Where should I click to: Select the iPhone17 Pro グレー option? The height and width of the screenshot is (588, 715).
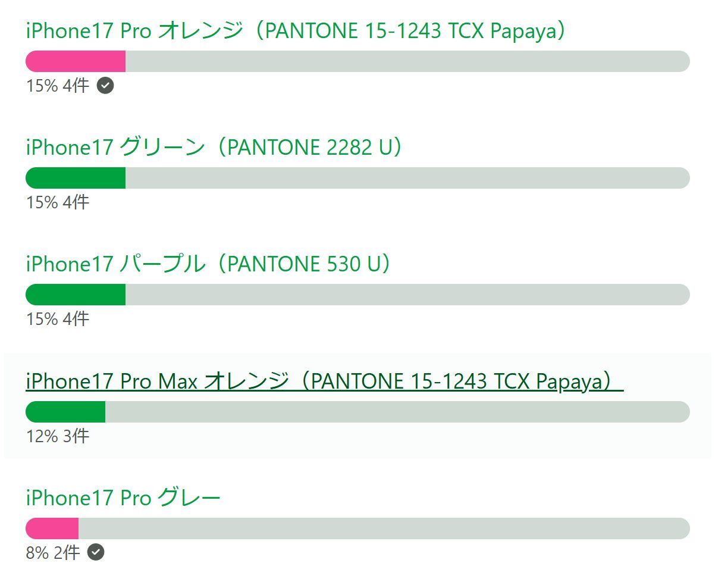[x=123, y=498]
